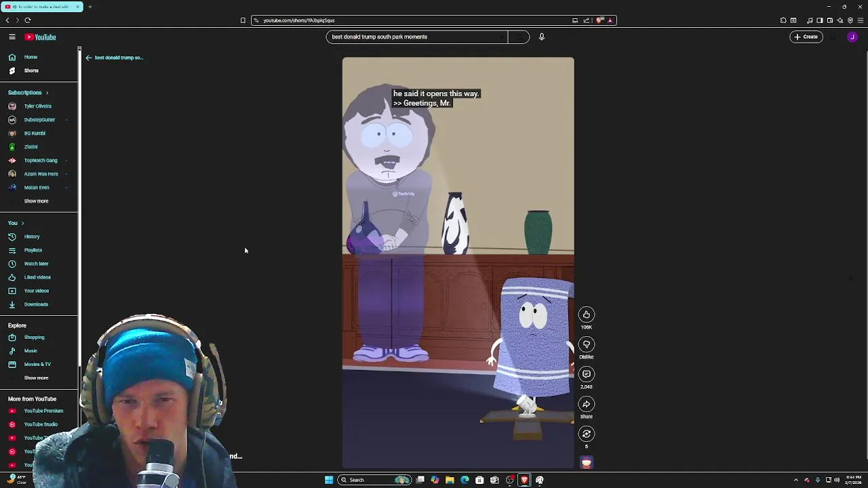Start voice search with the microphone icon
The width and height of the screenshot is (868, 488).
coord(542,37)
